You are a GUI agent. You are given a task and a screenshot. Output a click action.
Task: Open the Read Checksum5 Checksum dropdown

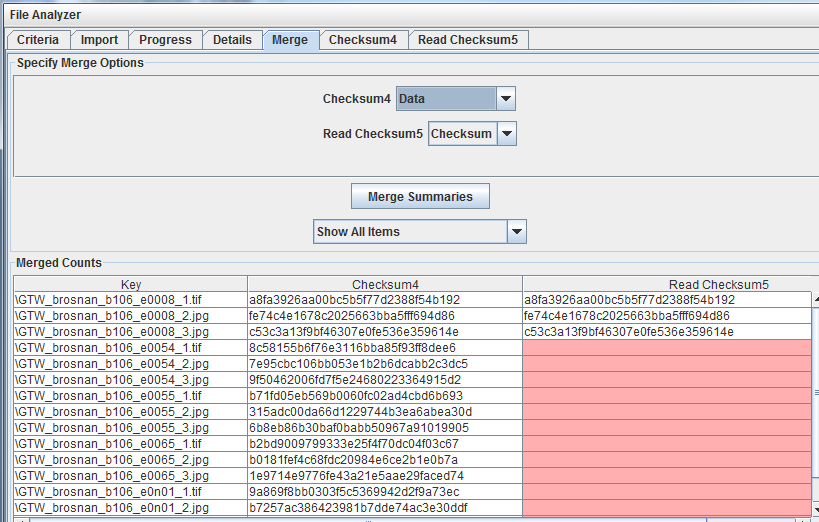[506, 134]
